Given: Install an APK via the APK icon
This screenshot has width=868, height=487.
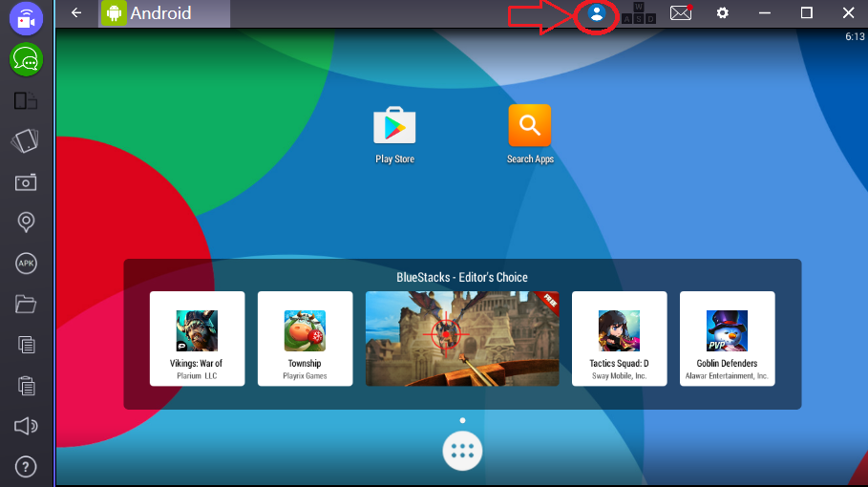Looking at the screenshot, I should 26,264.
